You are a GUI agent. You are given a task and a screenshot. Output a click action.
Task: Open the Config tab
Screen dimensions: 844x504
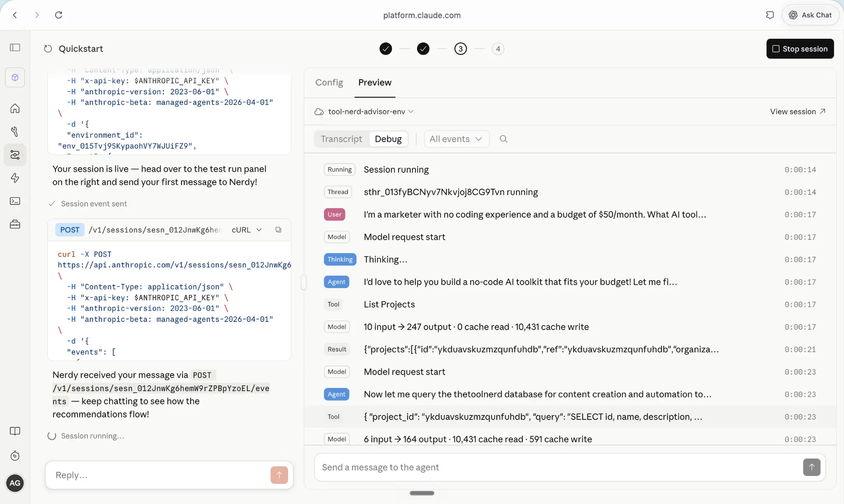click(329, 82)
